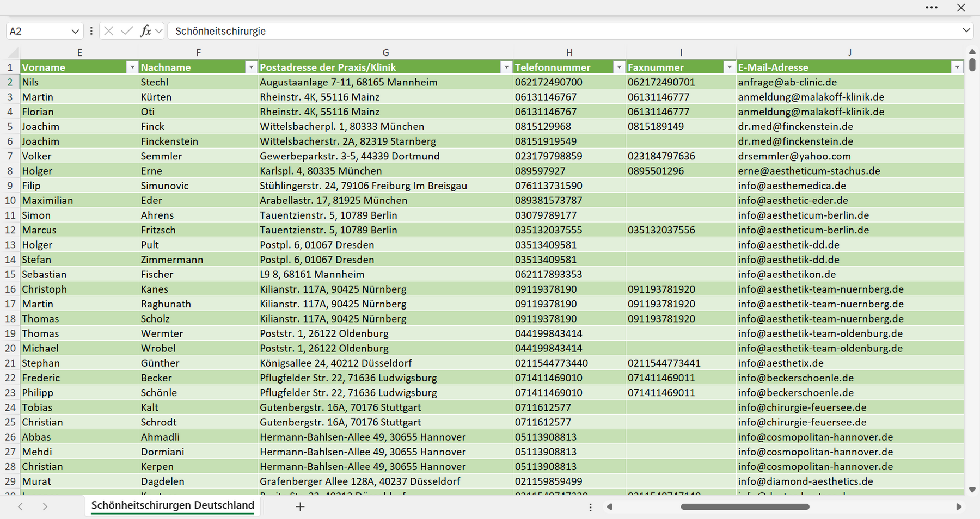Select cell with name Nils
The image size is (980, 519).
[79, 82]
